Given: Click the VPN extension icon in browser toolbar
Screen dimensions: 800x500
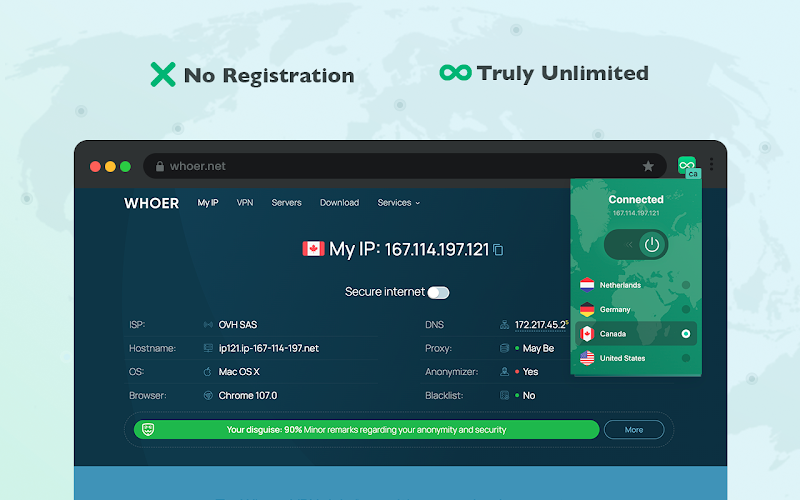Looking at the screenshot, I should [x=687, y=165].
